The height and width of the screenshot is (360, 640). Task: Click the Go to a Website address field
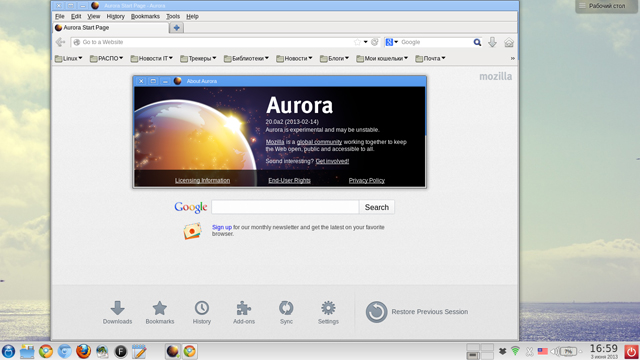(x=216, y=42)
